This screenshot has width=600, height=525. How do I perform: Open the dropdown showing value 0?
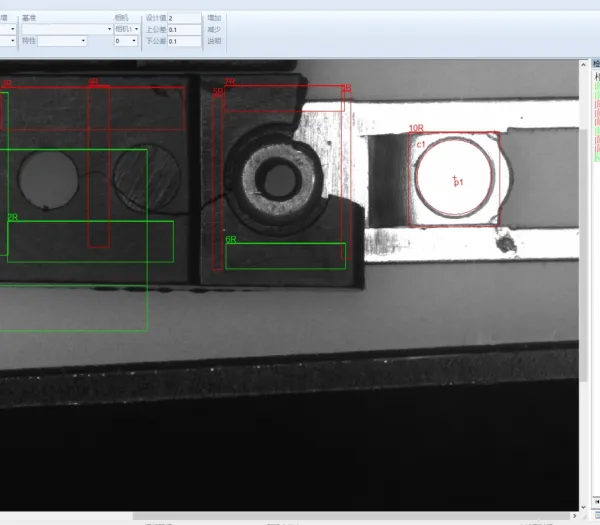pos(126,41)
